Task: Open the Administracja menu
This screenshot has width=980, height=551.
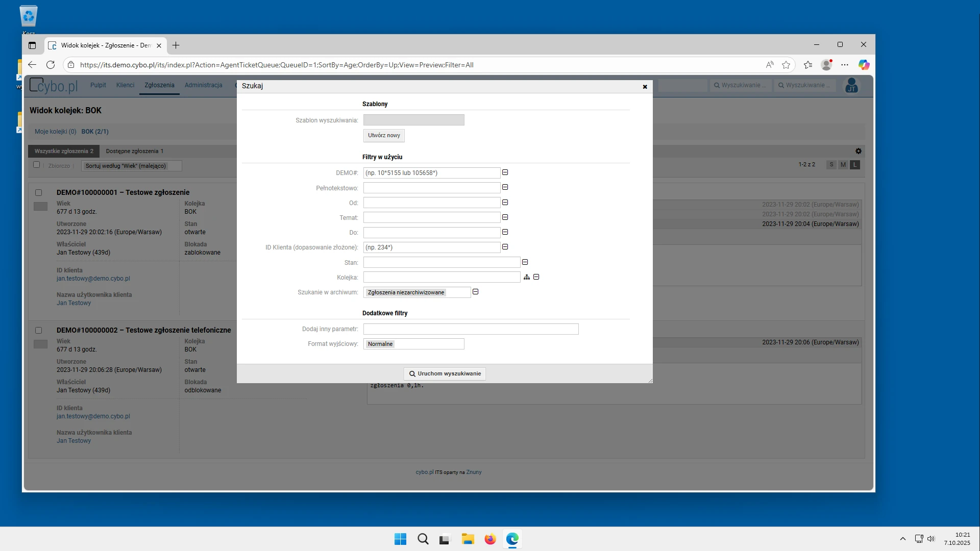Action: click(x=203, y=85)
